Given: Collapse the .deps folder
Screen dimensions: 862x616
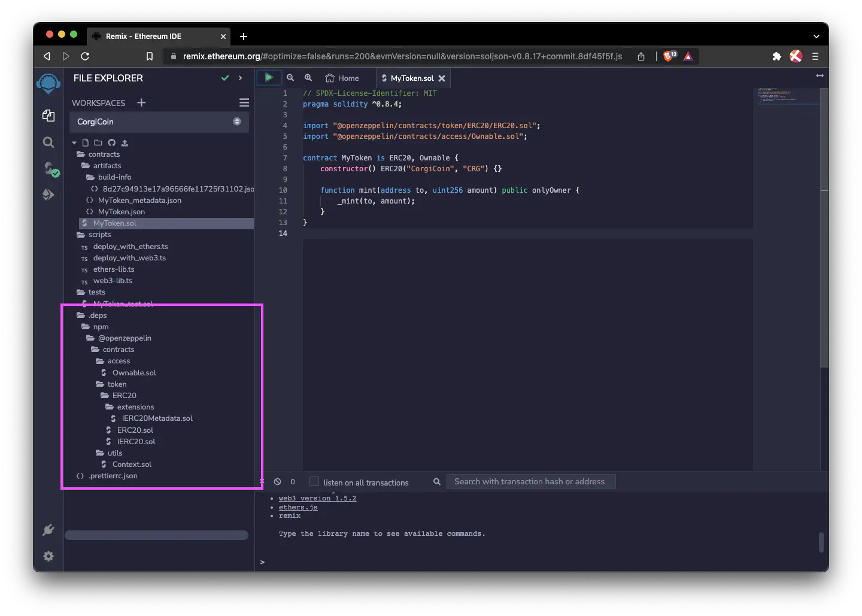Looking at the screenshot, I should pos(92,315).
